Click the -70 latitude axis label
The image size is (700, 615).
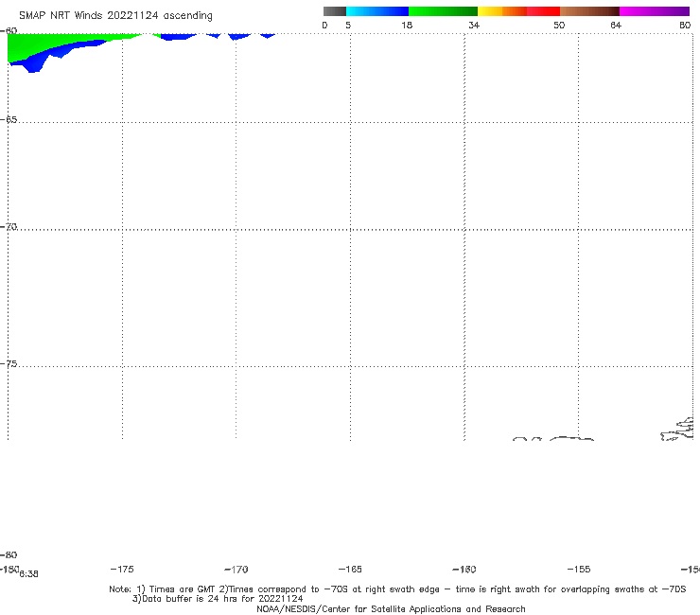pos(9,227)
